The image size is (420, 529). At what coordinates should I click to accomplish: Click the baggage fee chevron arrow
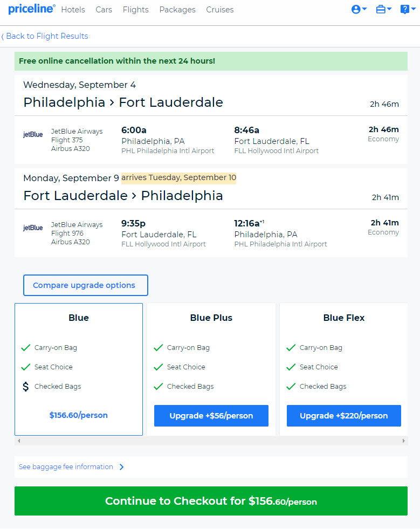click(122, 467)
